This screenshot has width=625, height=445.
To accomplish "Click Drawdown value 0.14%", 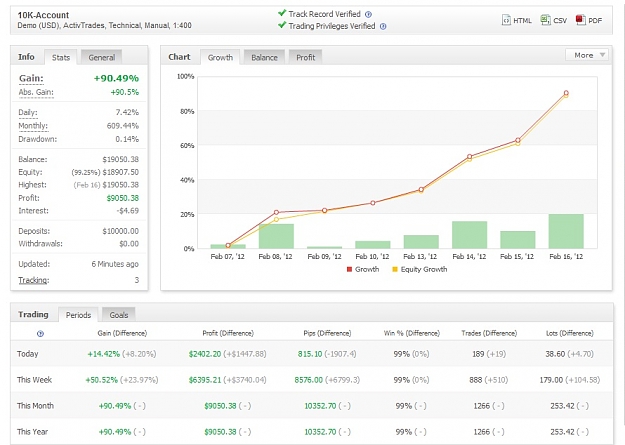I will pyautogui.click(x=127, y=139).
